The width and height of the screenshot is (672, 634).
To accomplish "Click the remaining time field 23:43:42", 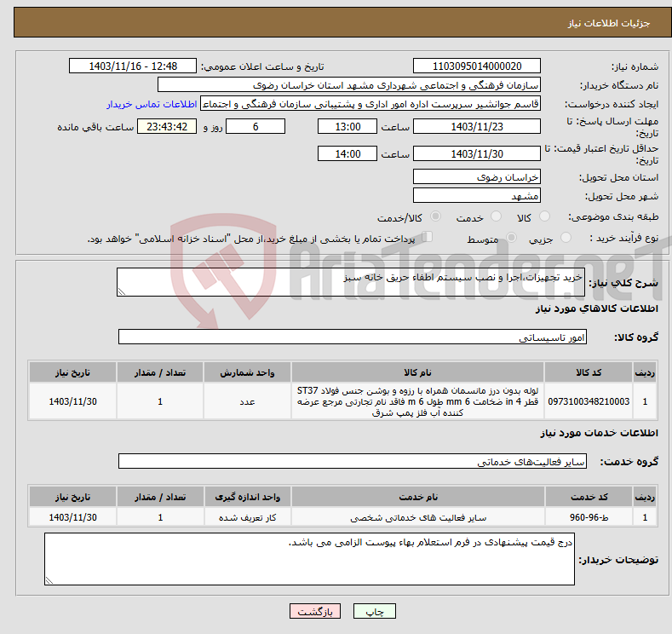I will 167,126.
